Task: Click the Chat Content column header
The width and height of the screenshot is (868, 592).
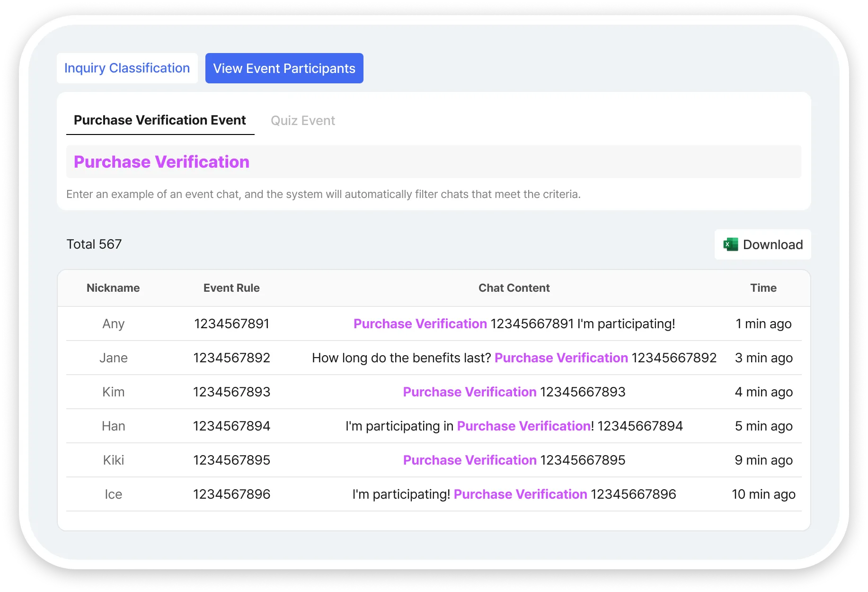Action: click(x=514, y=288)
